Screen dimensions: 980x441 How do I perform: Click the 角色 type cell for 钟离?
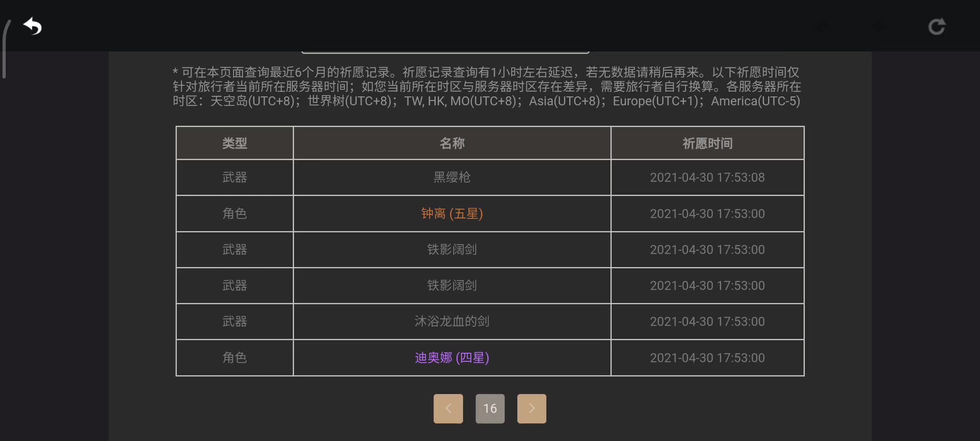coord(234,214)
